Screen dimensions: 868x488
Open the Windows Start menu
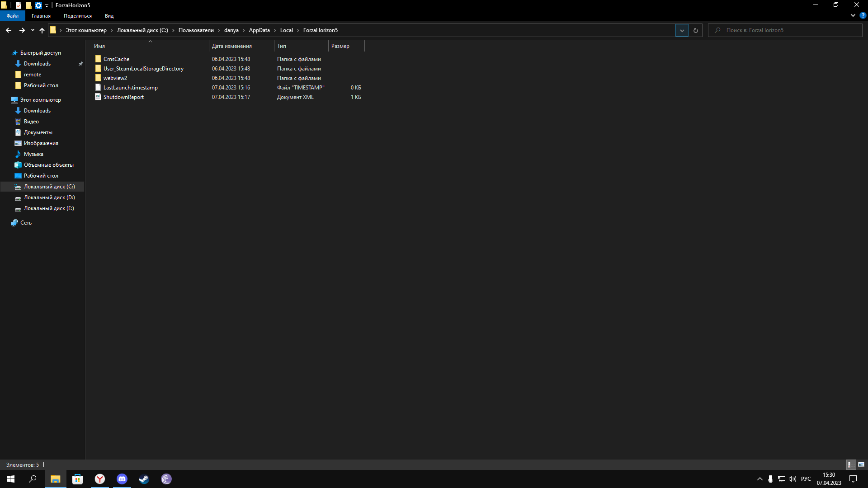(x=11, y=479)
